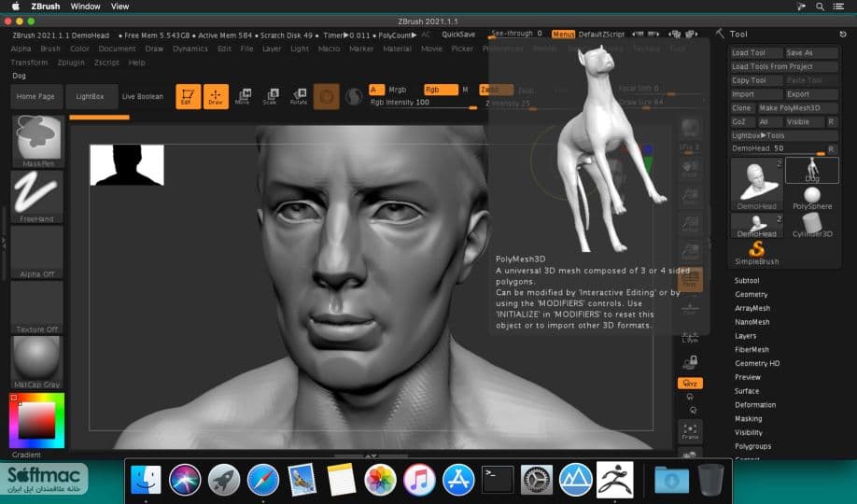
Task: Toggle L.Sym local symmetry
Action: coord(690,337)
